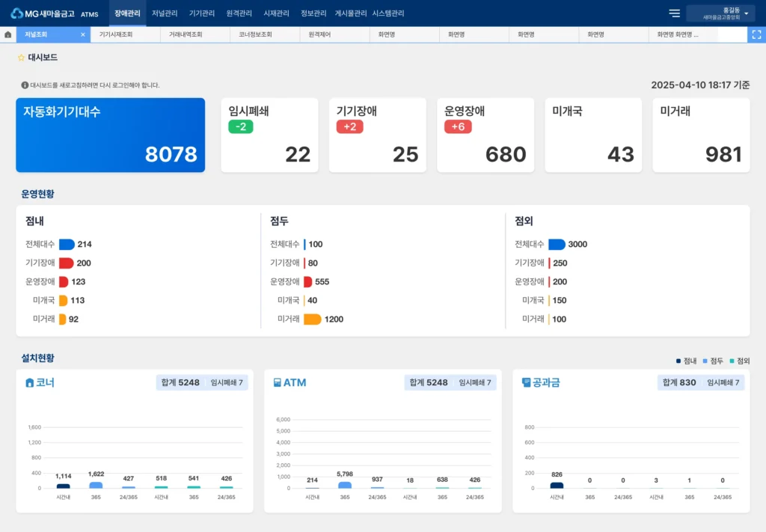
Task: Click the 공과금 icon in 설치현황
Action: 526,383
